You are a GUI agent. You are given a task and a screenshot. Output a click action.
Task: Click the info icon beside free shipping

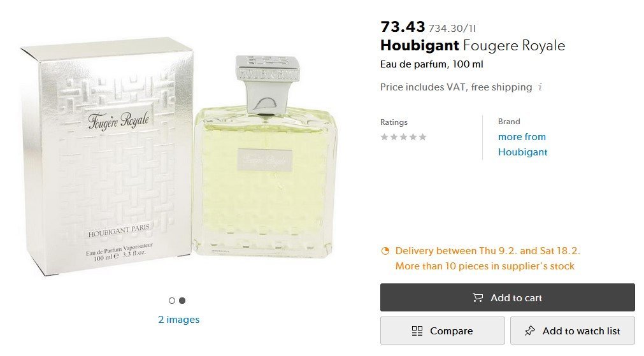[x=540, y=87]
